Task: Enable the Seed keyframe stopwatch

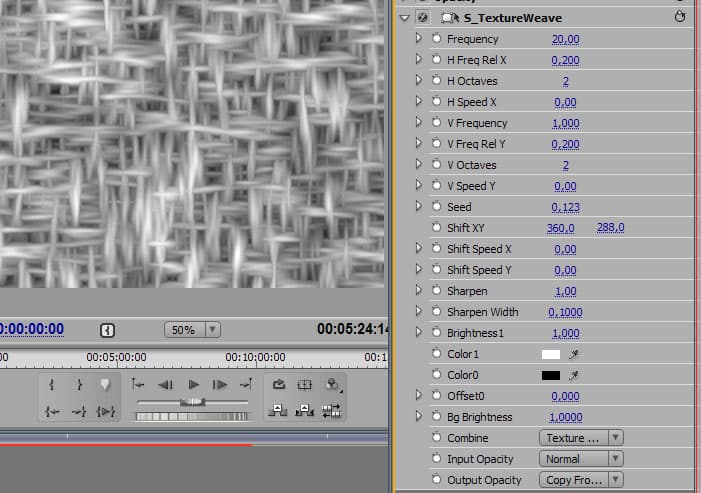Action: (x=436, y=207)
